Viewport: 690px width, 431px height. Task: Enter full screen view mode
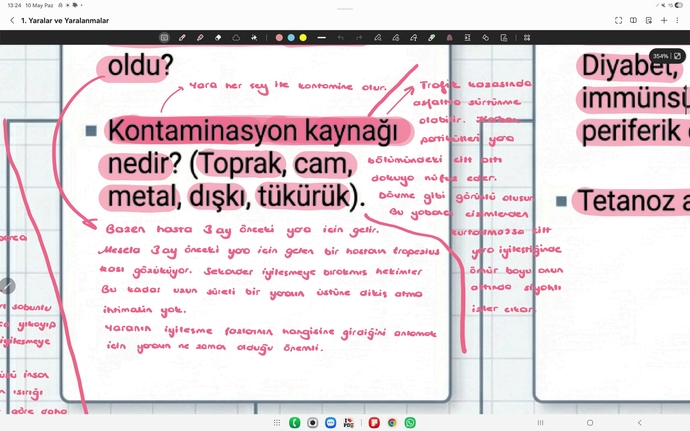click(x=618, y=20)
